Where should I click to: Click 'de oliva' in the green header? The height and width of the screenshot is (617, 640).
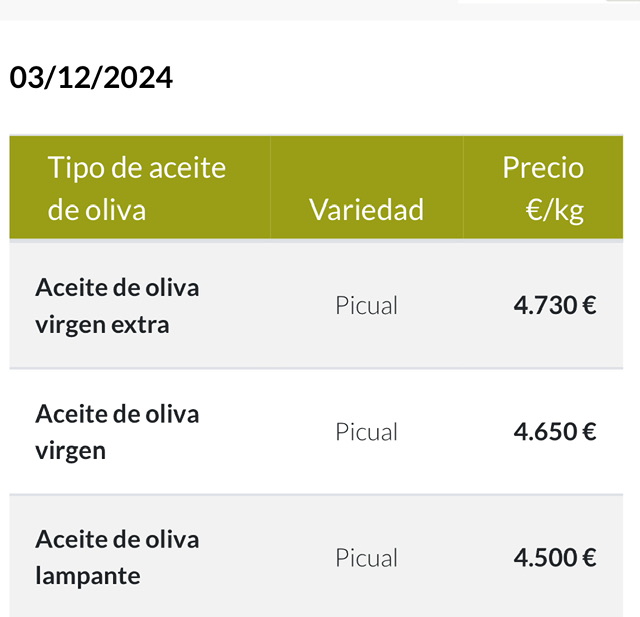(96, 210)
